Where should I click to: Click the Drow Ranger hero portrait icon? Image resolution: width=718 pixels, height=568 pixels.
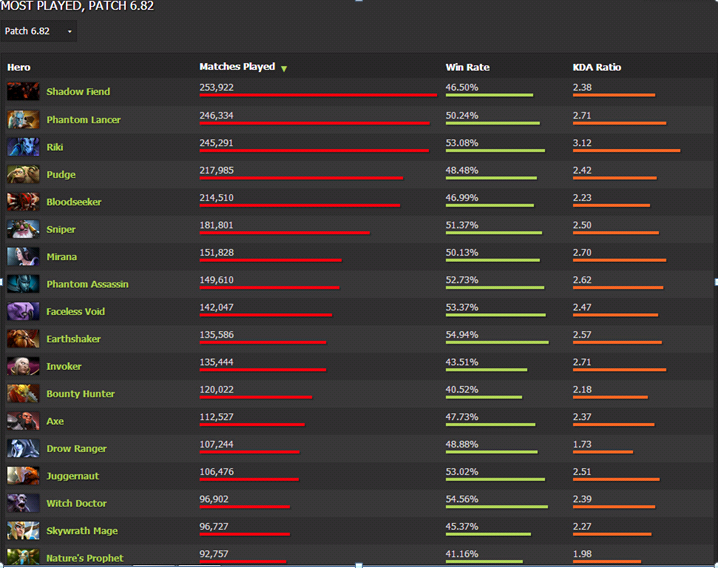click(x=23, y=448)
